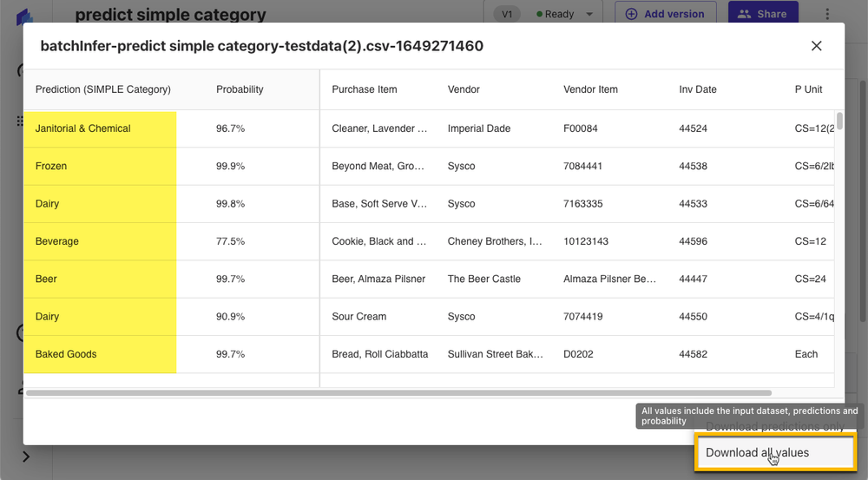Click the V1 version badge
The image size is (868, 480).
[507, 14]
